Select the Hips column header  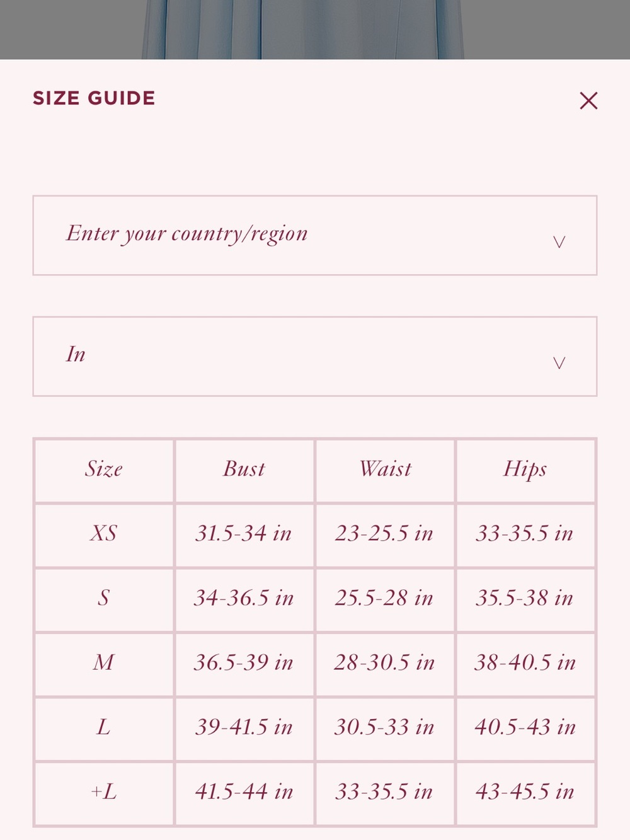point(525,470)
